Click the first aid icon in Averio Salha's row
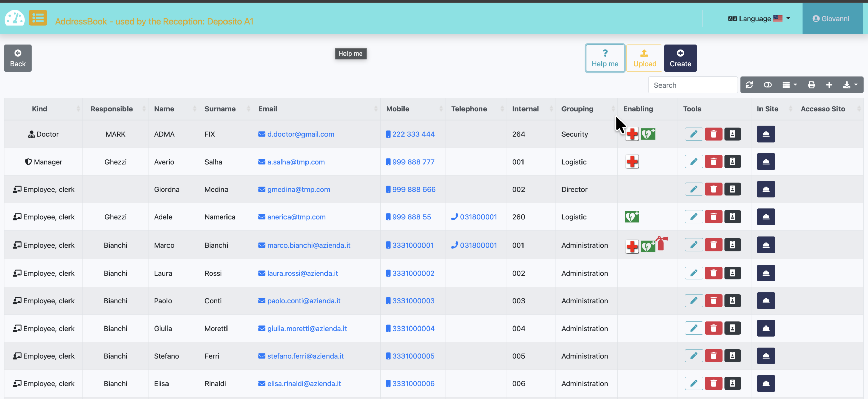 [x=633, y=162]
